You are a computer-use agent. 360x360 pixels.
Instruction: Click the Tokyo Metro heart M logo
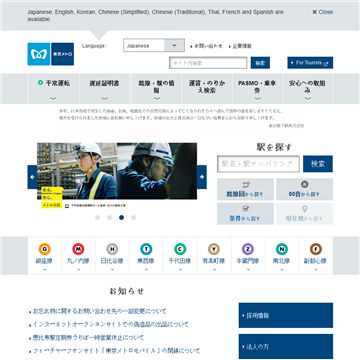[x=39, y=54]
